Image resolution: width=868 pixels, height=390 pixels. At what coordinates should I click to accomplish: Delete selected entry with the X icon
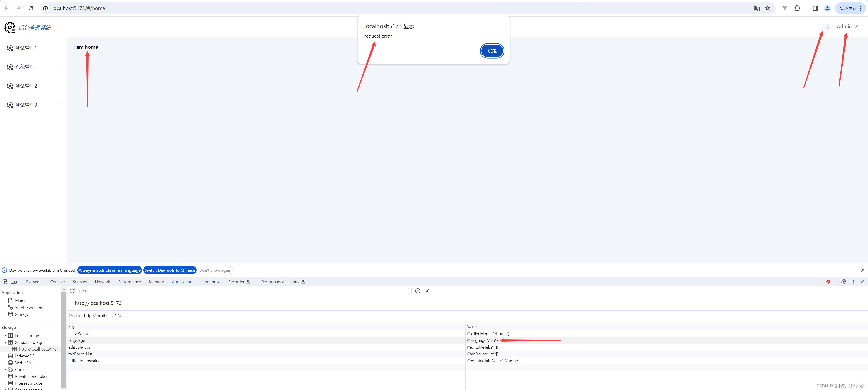click(x=427, y=291)
